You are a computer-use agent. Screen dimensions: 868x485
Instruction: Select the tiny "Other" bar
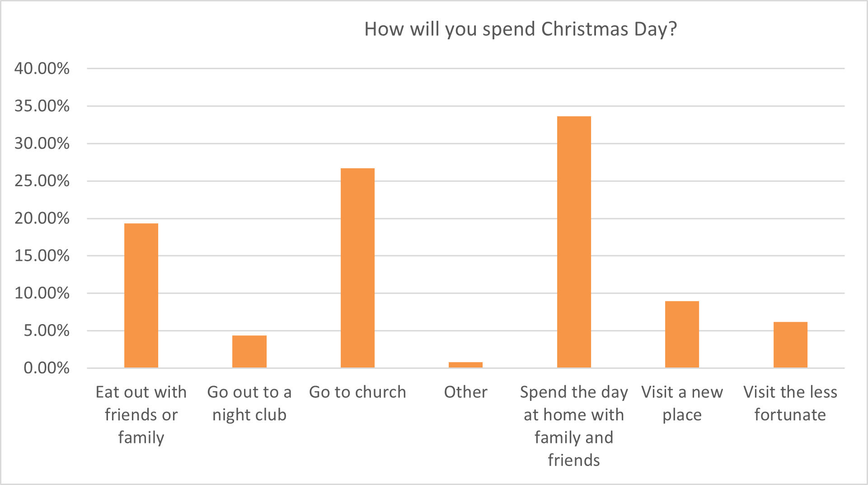click(x=465, y=365)
